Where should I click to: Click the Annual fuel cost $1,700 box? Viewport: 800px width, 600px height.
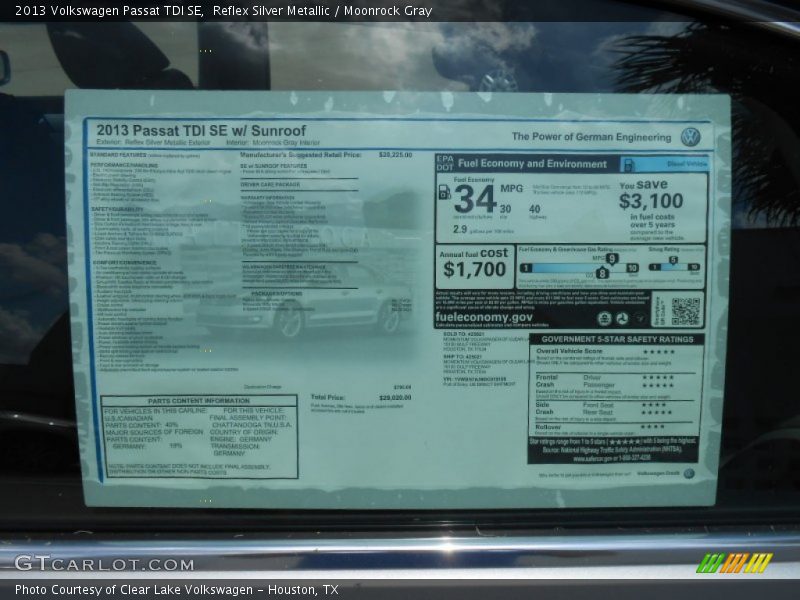tap(475, 263)
